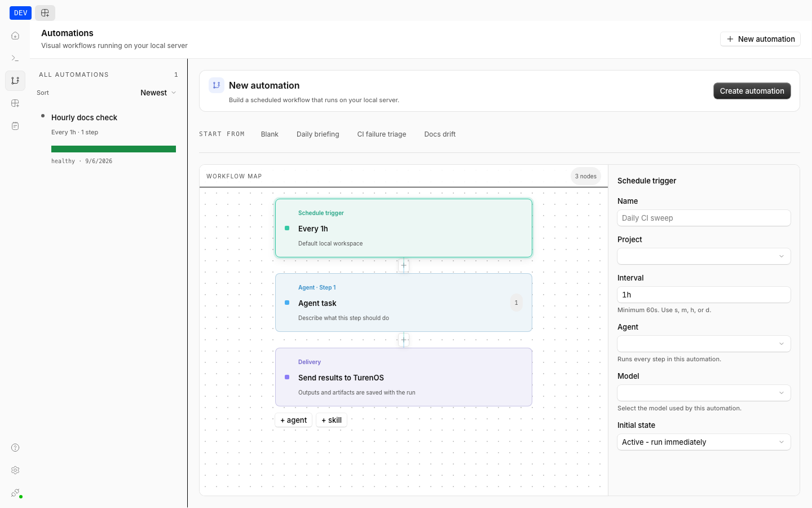Open the Project dropdown

704,256
